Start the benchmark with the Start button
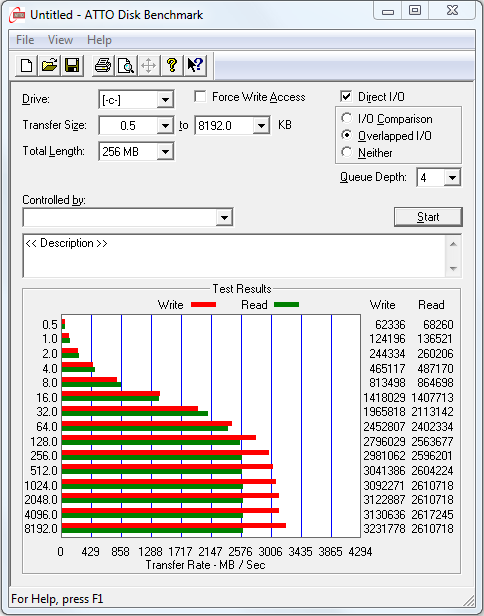 [x=428, y=217]
